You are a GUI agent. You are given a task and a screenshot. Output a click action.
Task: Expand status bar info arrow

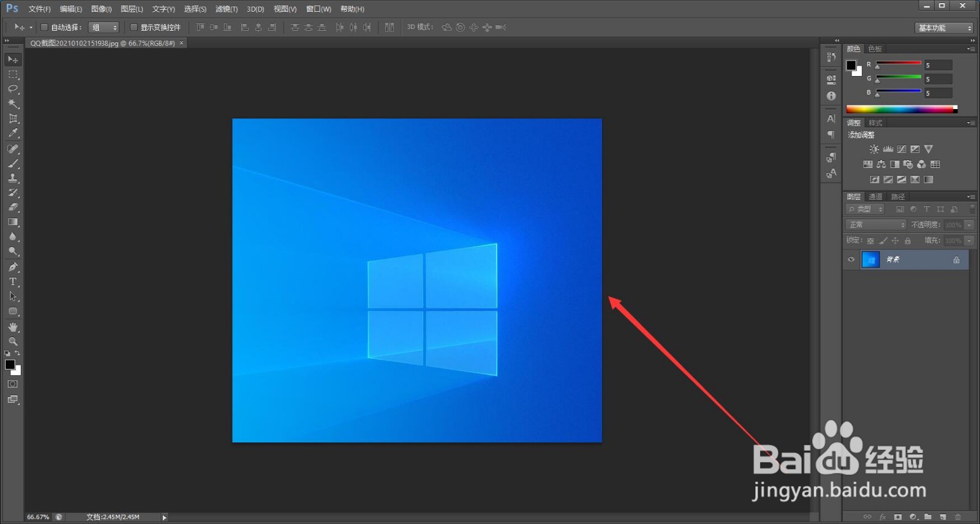pos(164,517)
